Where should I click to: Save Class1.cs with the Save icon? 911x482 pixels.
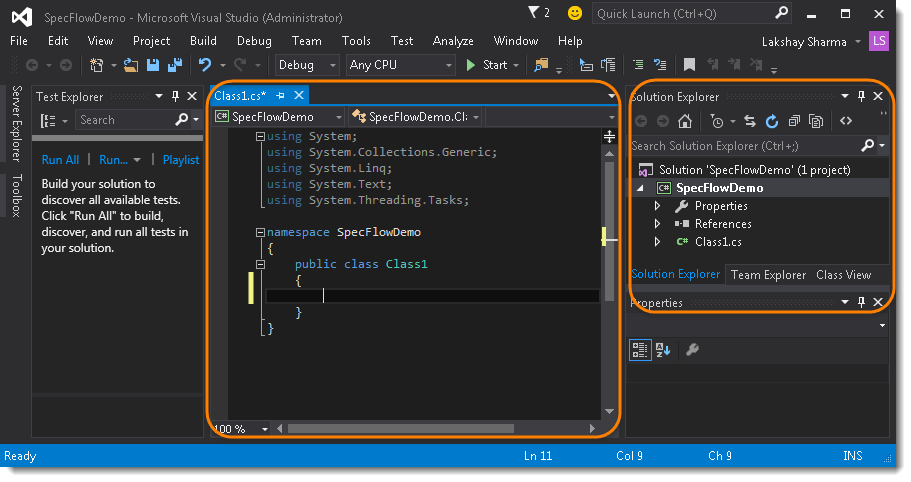(153, 65)
